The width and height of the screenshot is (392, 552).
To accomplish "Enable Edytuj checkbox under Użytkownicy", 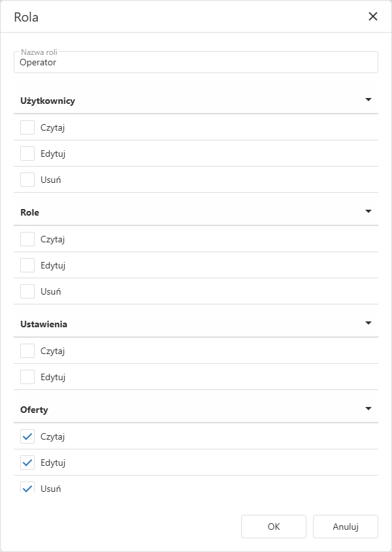I will tap(27, 154).
